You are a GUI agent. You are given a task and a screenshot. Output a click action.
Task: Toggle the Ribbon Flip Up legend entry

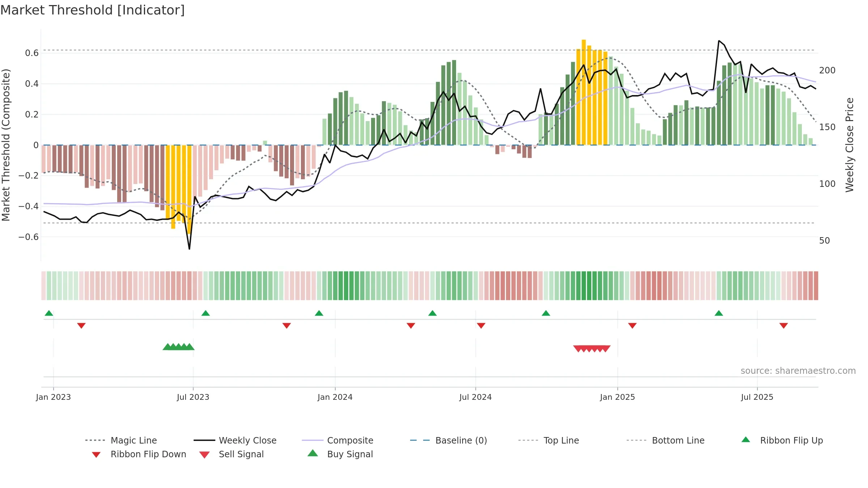click(782, 440)
